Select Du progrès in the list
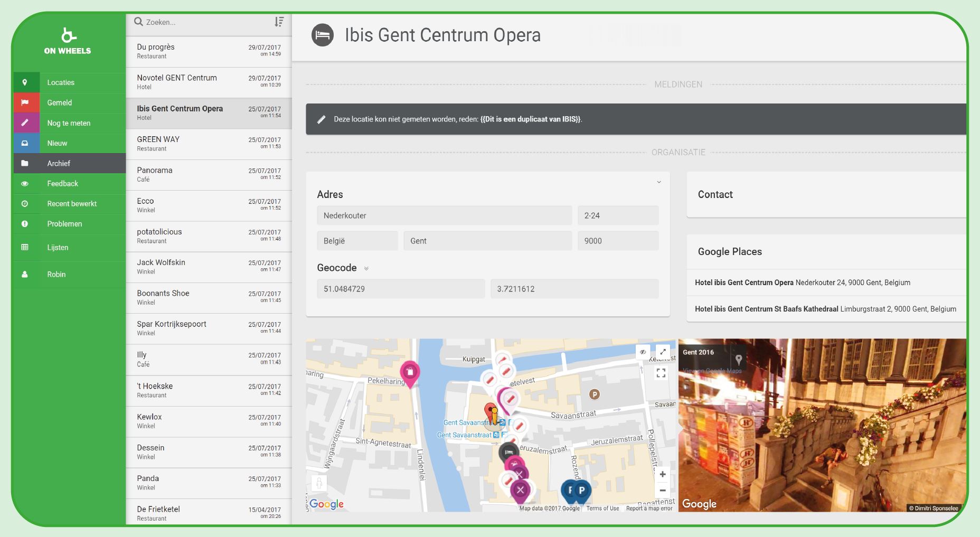 pos(209,52)
